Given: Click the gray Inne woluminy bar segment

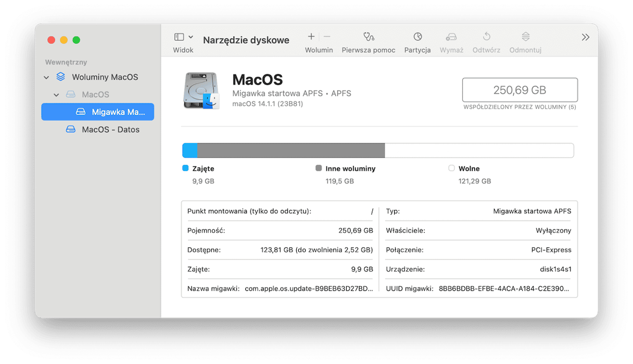Looking at the screenshot, I should [x=291, y=150].
